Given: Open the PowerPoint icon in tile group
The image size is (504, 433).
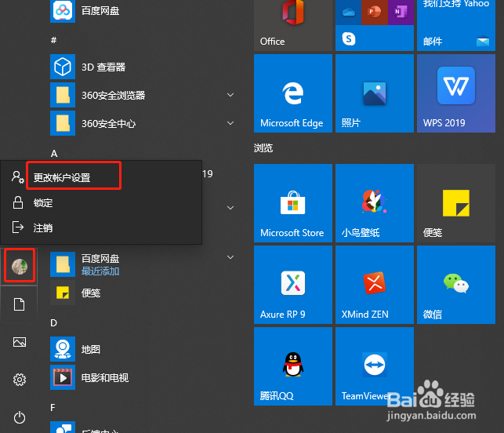Looking at the screenshot, I should [375, 13].
